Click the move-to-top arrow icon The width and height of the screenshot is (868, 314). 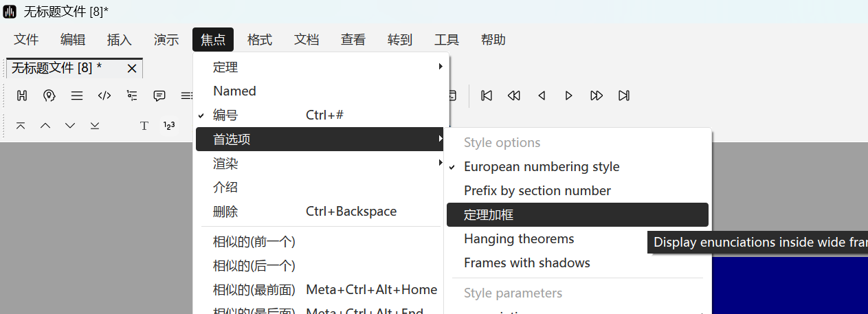click(21, 126)
